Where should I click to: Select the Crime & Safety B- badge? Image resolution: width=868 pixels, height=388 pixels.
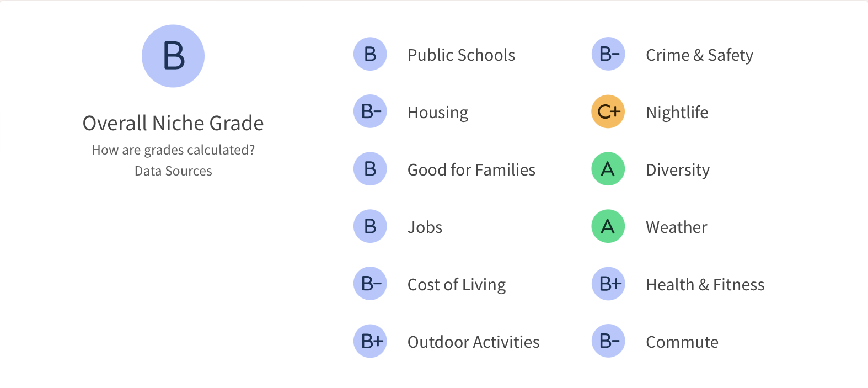608,54
